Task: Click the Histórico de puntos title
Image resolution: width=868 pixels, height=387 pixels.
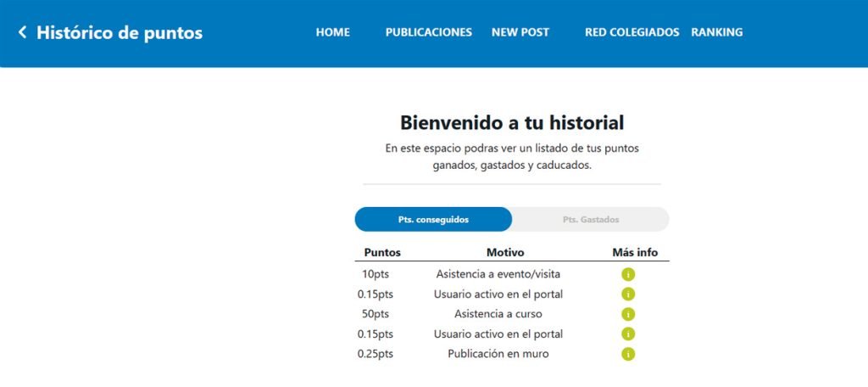Action: coord(120,33)
